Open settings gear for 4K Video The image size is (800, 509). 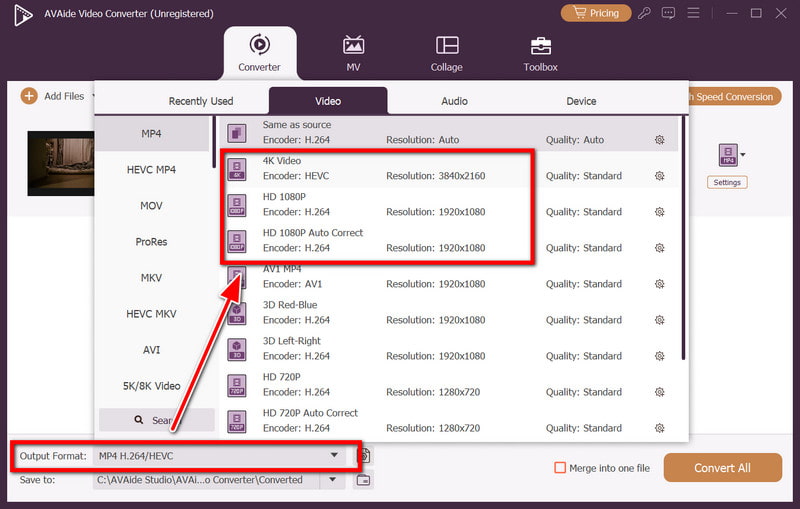(660, 176)
